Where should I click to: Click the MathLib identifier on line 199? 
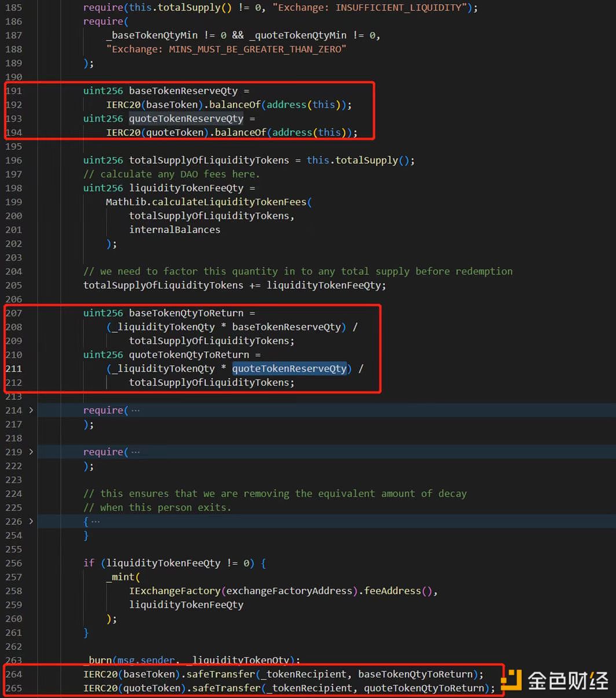pyautogui.click(x=126, y=202)
